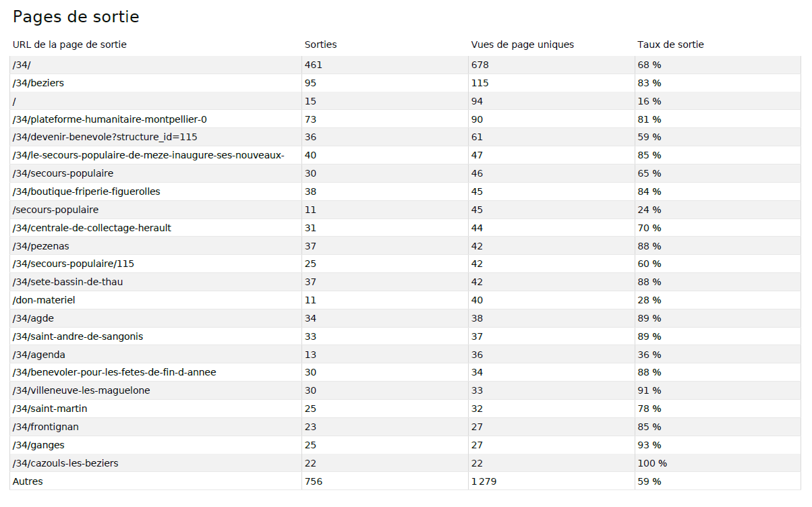Open the /34/devenir-benevole?structure_id=115 URL
This screenshot has height=507, width=812.
(105, 137)
